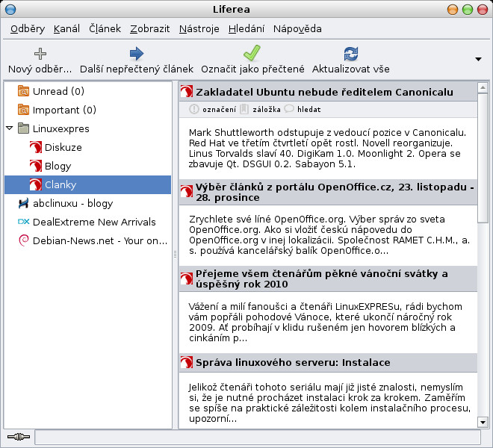Click Aktualizovat vše label

[351, 69]
